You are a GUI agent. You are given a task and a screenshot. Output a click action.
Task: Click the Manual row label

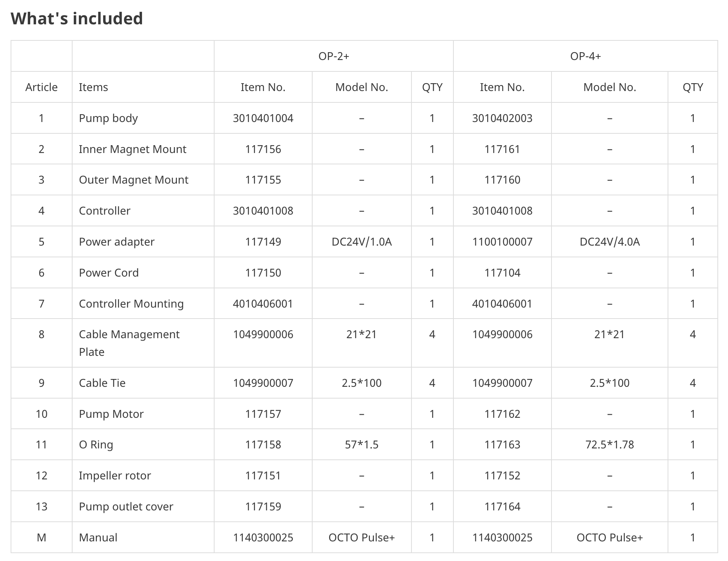98,537
